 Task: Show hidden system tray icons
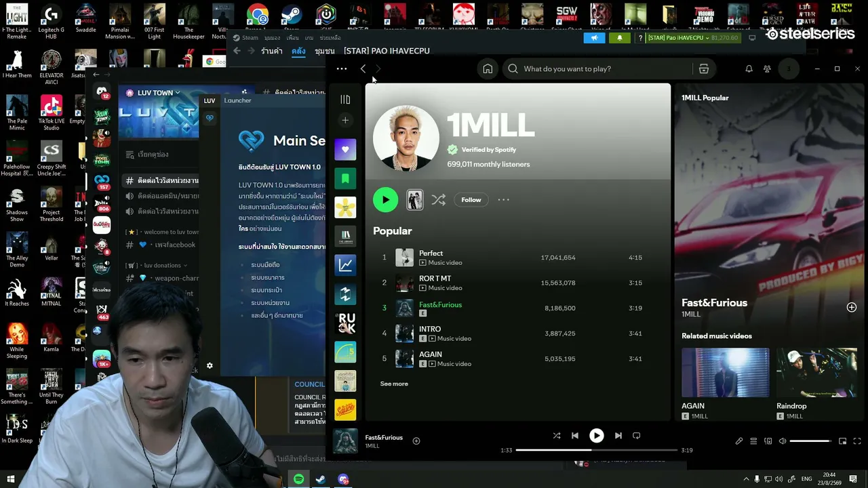coord(746,479)
